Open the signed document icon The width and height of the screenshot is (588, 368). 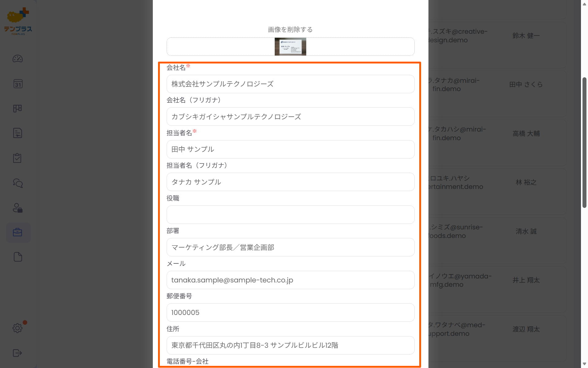pos(17,133)
